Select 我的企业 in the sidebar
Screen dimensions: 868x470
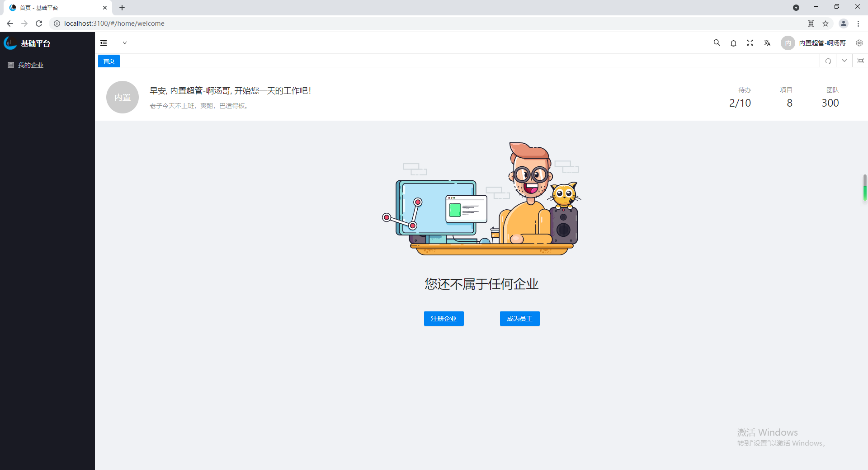(x=30, y=65)
